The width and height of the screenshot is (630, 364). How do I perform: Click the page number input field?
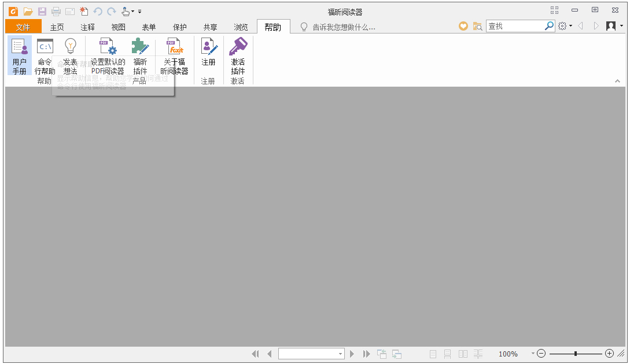(x=308, y=354)
